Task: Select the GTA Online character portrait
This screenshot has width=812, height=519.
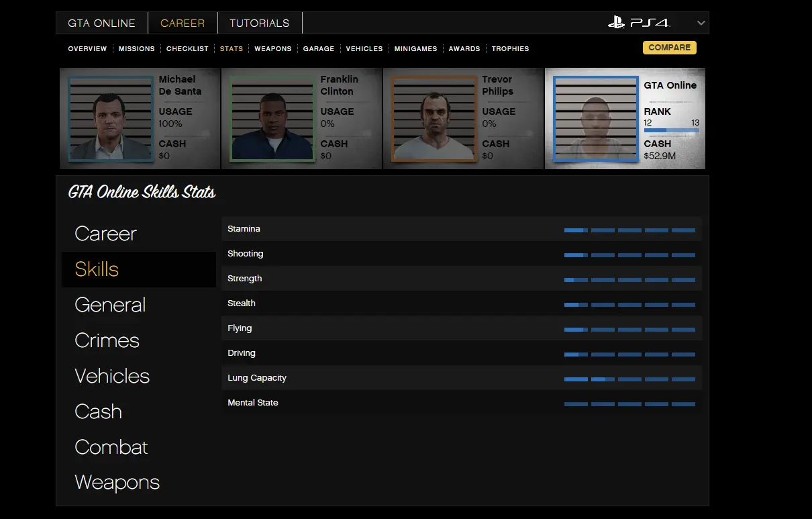Action: (595, 120)
